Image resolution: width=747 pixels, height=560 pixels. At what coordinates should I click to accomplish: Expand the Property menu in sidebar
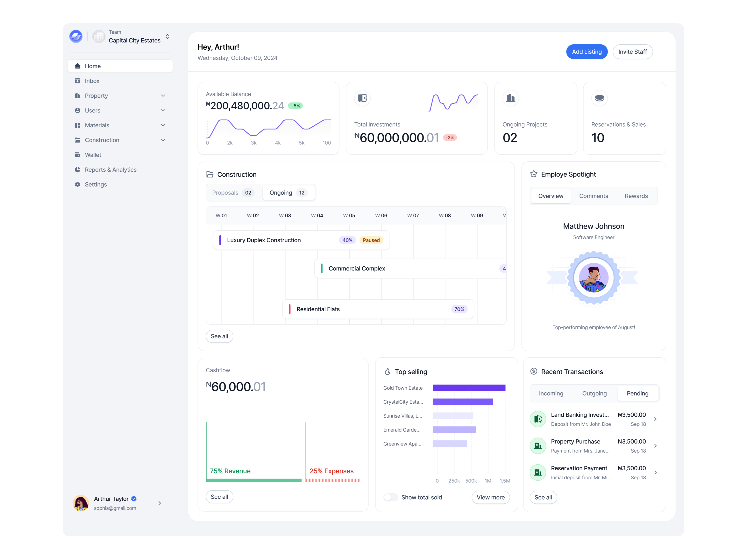96,95
